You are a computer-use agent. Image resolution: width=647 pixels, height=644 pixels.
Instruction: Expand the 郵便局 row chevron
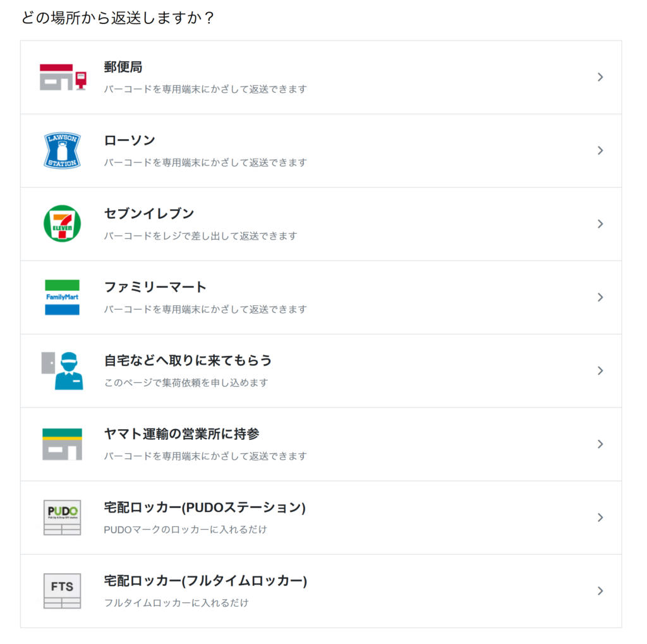click(x=600, y=76)
